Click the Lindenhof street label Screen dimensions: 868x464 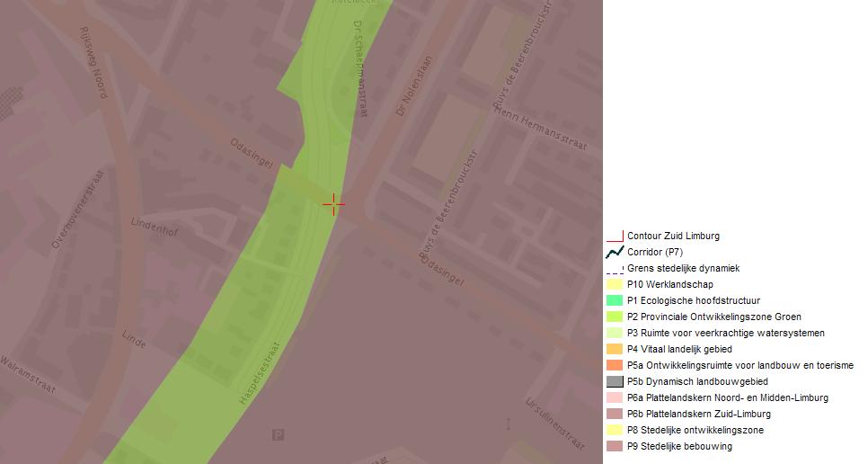tap(155, 227)
